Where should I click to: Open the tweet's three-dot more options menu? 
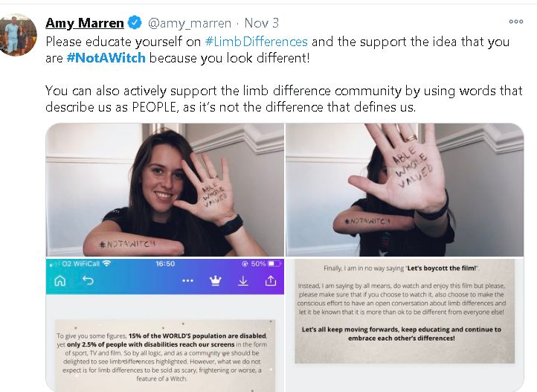point(515,22)
